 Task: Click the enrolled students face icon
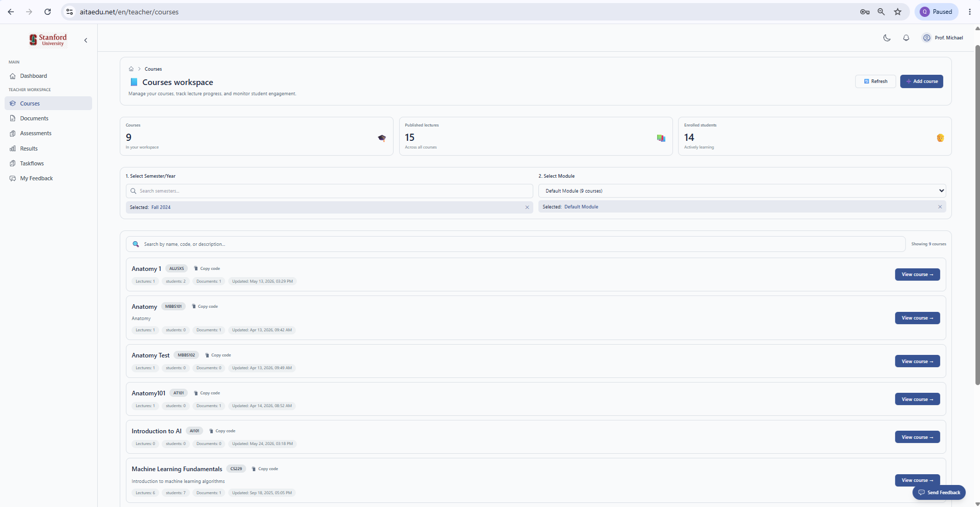(x=940, y=138)
